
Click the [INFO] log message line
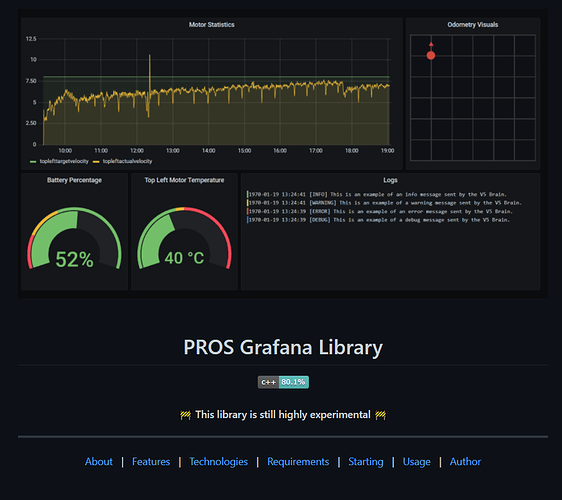pyautogui.click(x=377, y=194)
